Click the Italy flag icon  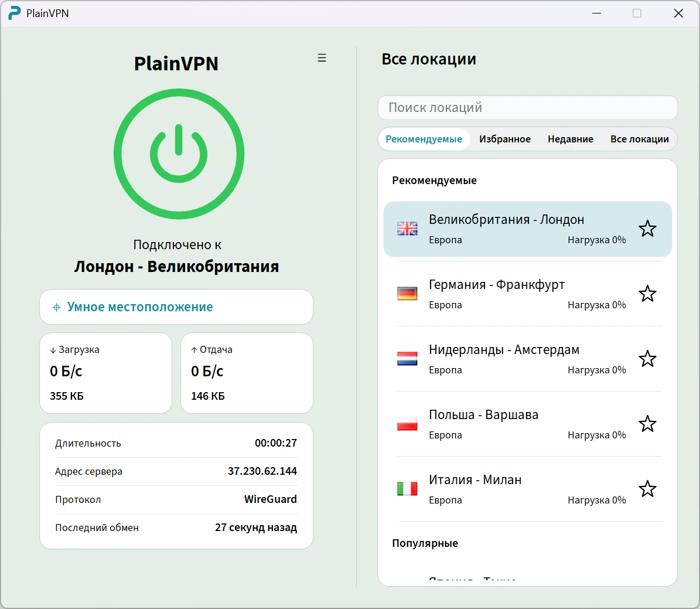407,489
